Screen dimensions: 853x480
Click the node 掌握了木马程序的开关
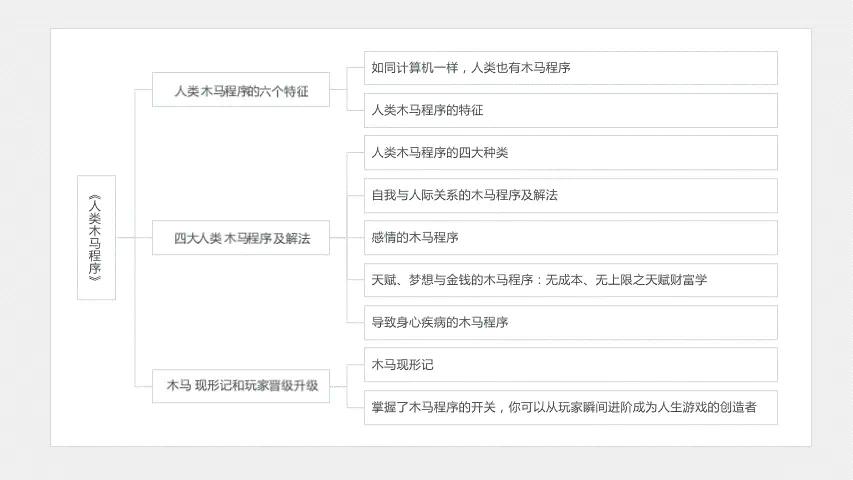click(571, 408)
